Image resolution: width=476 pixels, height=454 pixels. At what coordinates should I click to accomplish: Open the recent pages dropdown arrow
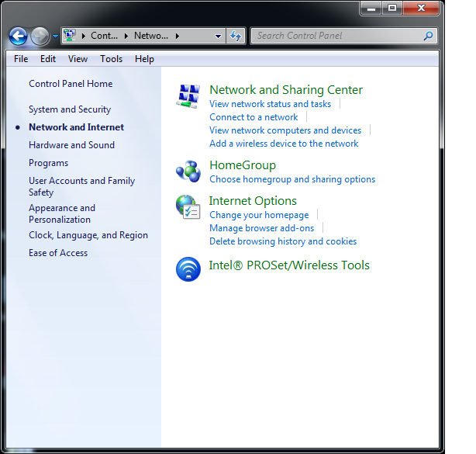point(55,36)
